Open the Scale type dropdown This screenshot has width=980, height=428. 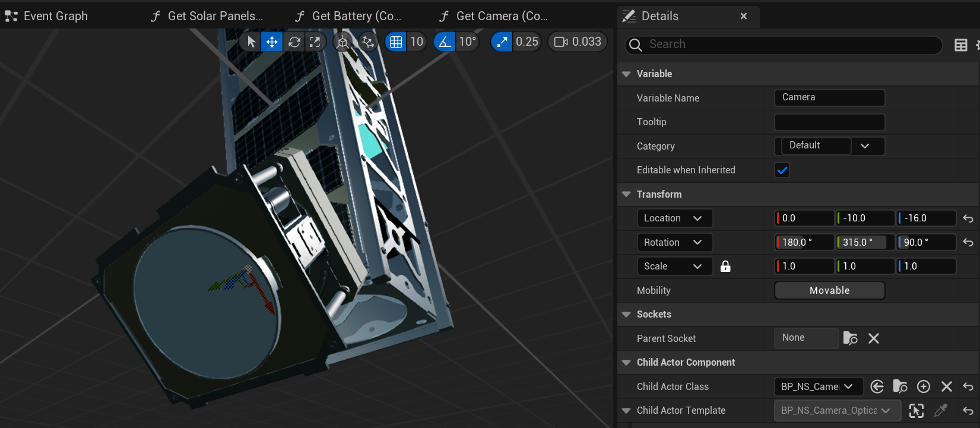coord(674,266)
